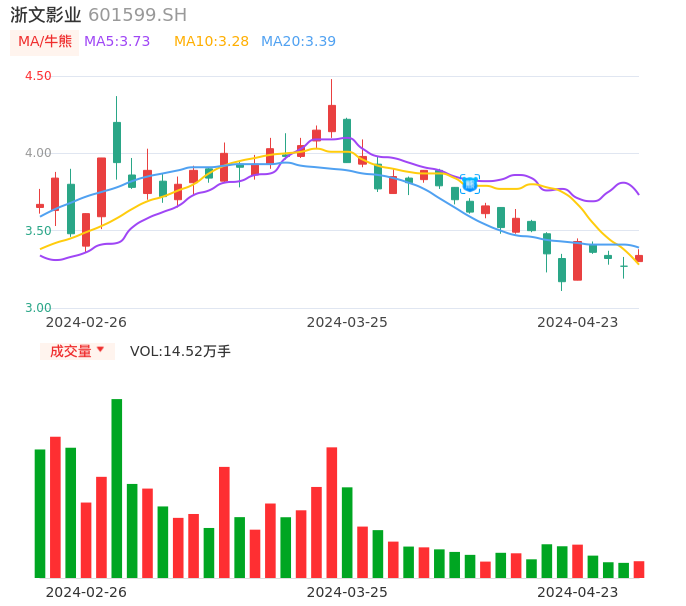Click the last red volume bar on right

tap(639, 569)
